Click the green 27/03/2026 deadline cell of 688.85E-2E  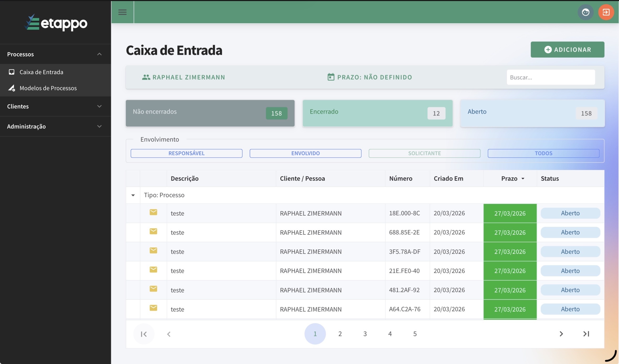pos(510,232)
